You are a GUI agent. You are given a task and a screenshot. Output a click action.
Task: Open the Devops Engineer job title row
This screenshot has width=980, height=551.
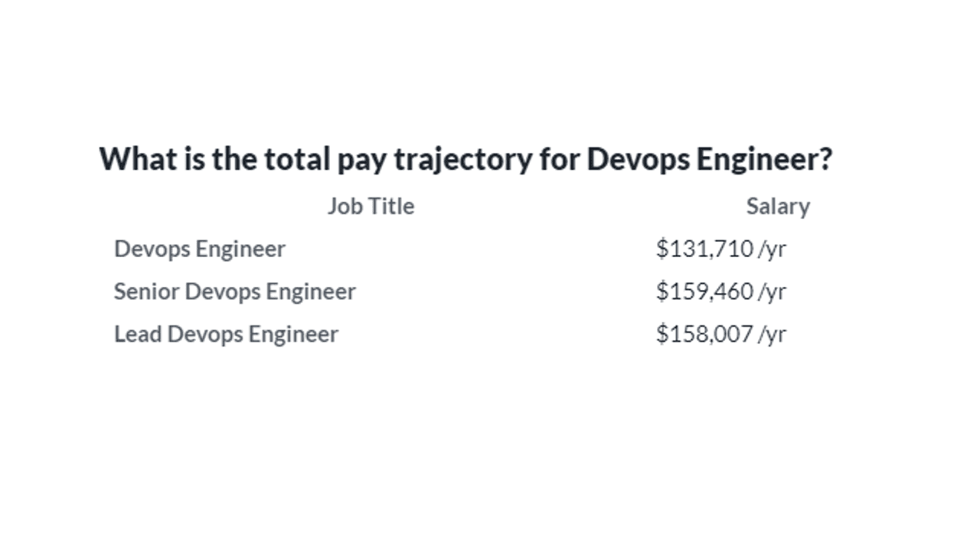(200, 249)
